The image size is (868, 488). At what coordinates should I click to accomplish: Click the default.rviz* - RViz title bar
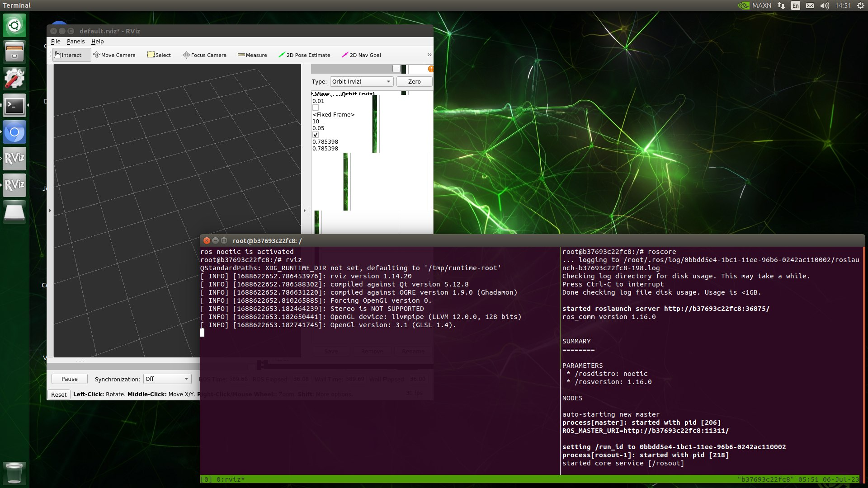click(240, 31)
